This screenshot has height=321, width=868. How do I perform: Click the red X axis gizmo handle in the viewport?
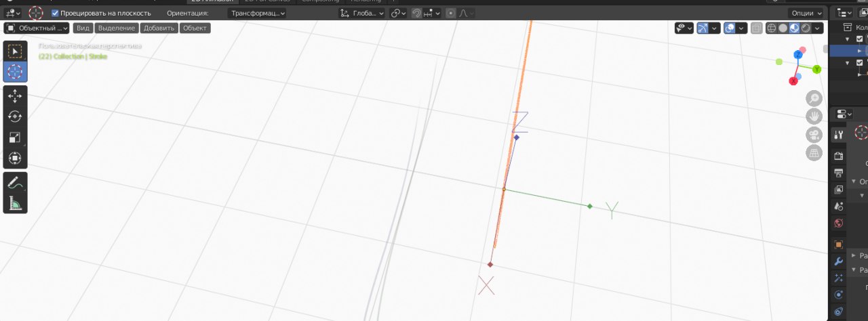pyautogui.click(x=490, y=264)
